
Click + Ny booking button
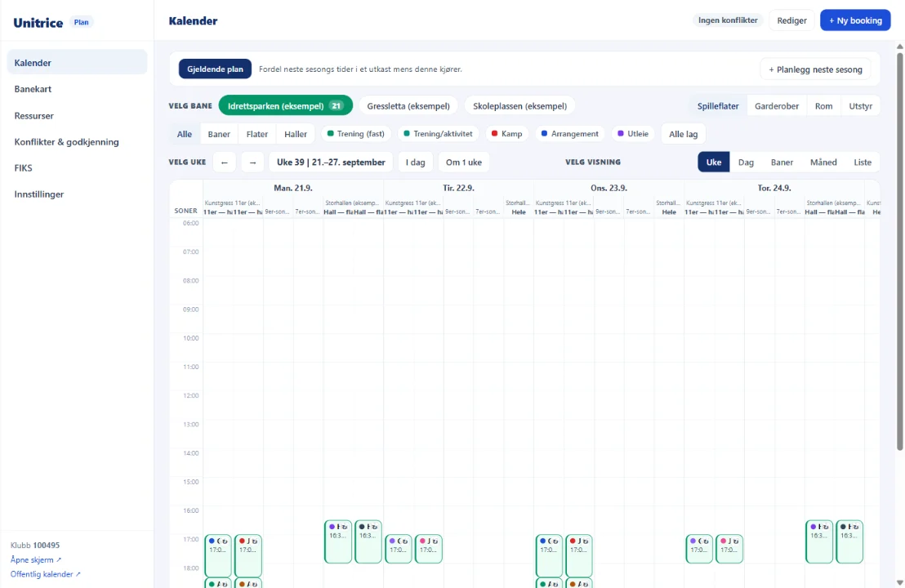(x=855, y=20)
